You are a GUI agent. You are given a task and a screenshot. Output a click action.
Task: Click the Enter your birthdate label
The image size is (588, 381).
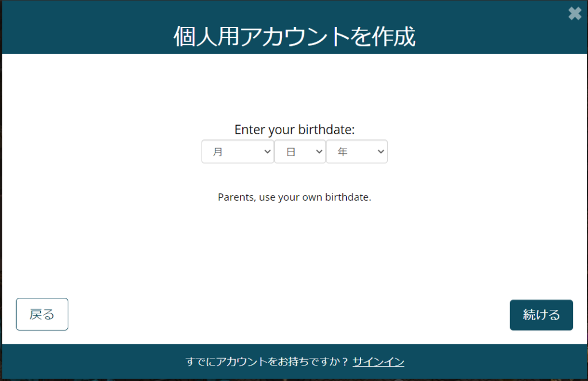click(295, 130)
